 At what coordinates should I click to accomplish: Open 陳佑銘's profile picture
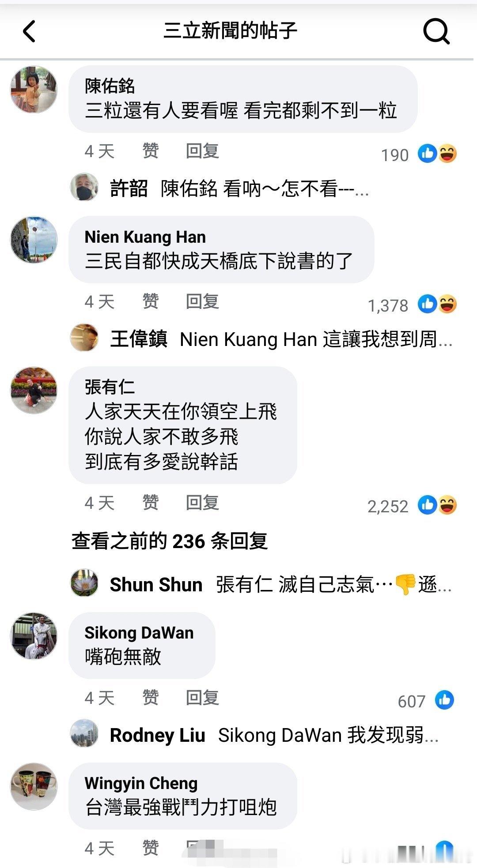click(x=34, y=90)
